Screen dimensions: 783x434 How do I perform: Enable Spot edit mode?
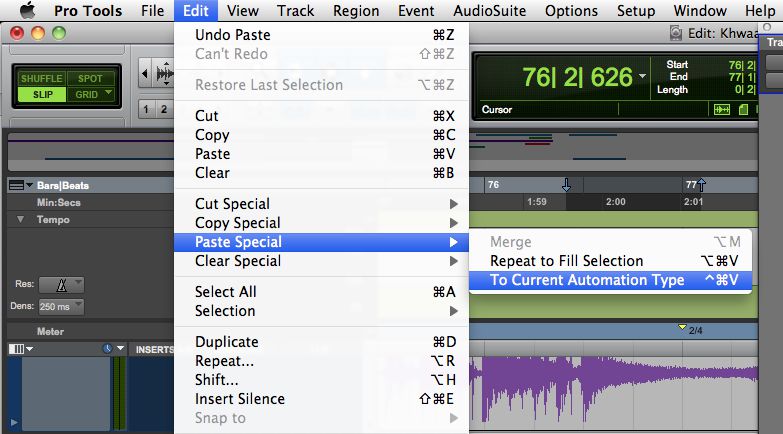(x=90, y=78)
